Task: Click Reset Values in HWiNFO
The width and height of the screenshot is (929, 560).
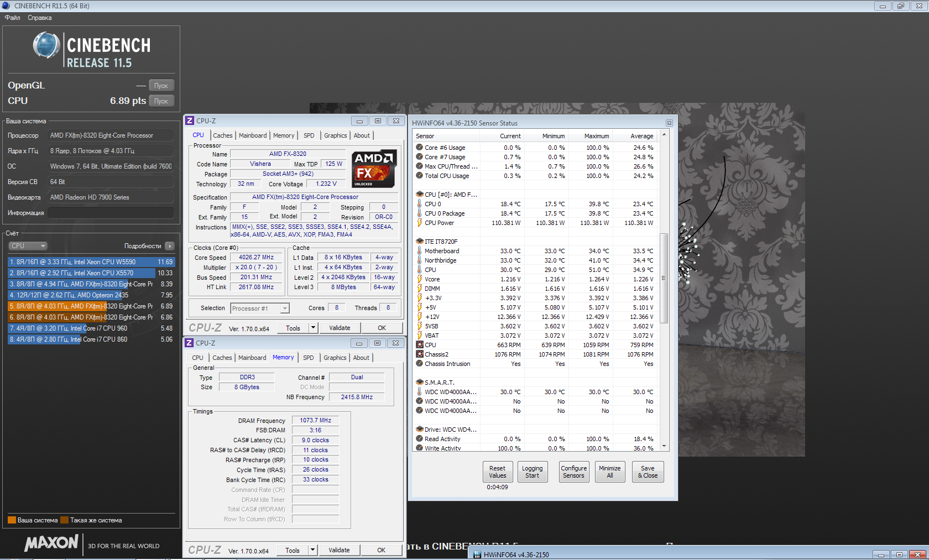Action: (x=498, y=472)
